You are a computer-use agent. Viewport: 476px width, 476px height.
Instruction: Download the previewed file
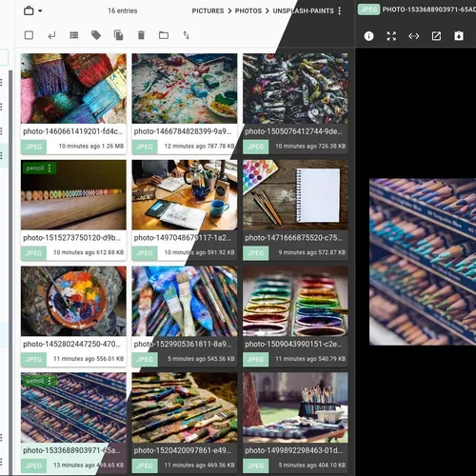tap(459, 36)
